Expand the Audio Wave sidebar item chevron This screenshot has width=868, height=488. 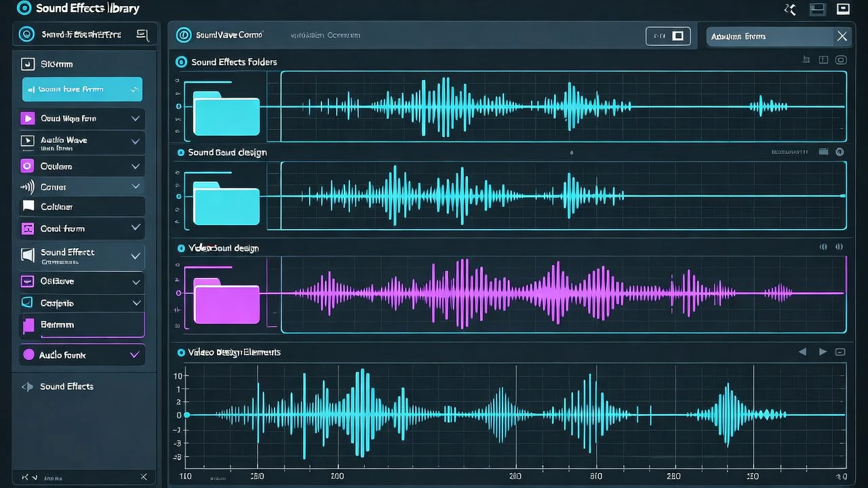coord(135,142)
